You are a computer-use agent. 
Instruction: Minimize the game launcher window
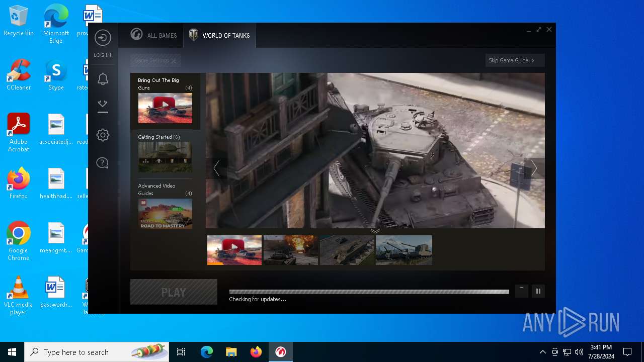coord(529,30)
